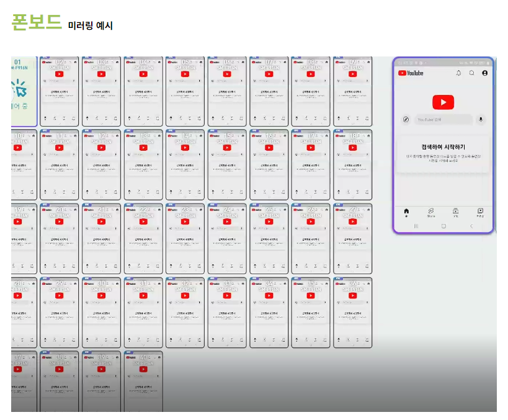The width and height of the screenshot is (508, 420).
Task: Select the Home tab in YouTube bottom bar
Action: (x=406, y=212)
